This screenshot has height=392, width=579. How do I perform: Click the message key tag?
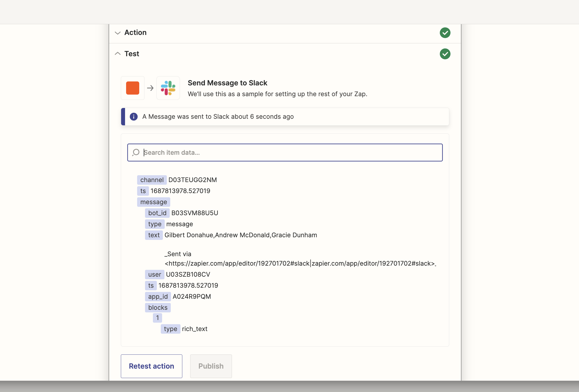(x=153, y=202)
